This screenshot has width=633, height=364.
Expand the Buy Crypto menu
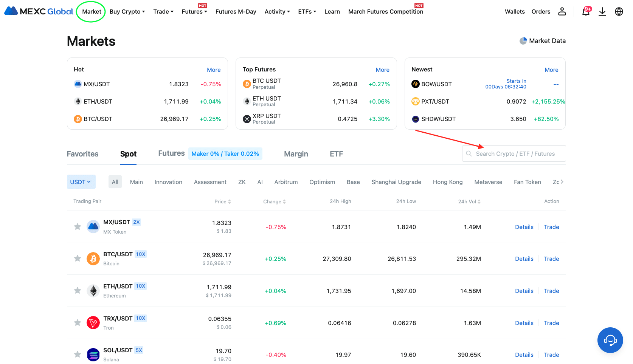127,12
